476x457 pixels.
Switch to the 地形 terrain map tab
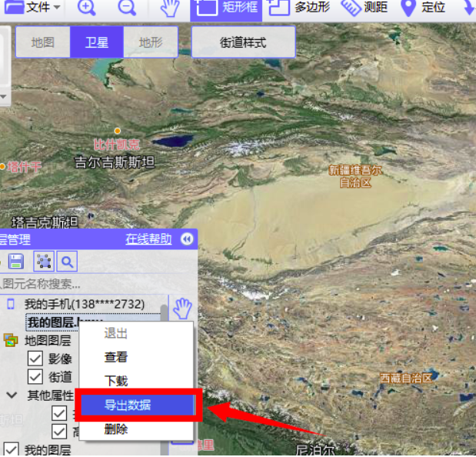[x=151, y=42]
